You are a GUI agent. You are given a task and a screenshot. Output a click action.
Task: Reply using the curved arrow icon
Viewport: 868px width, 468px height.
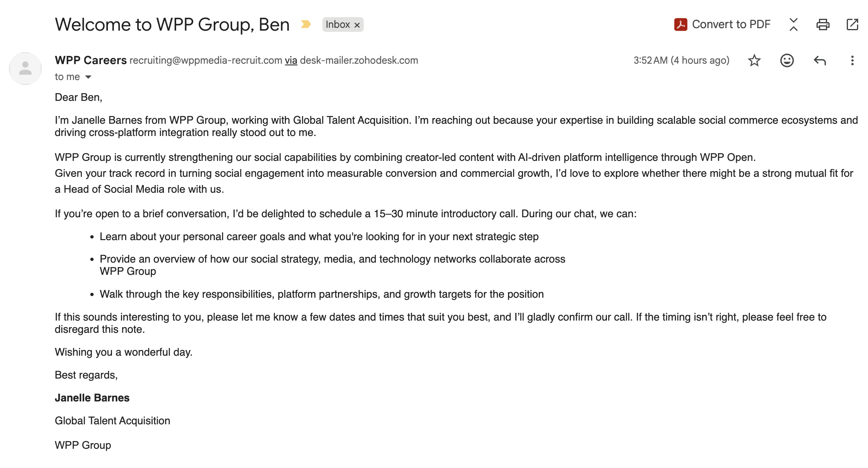tap(819, 60)
